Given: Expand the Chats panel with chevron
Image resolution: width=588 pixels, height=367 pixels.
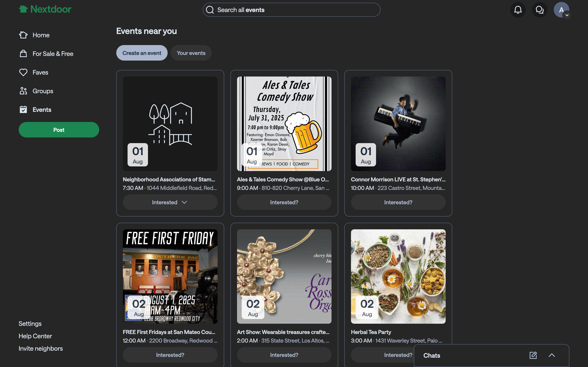Looking at the screenshot, I should pyautogui.click(x=552, y=355).
